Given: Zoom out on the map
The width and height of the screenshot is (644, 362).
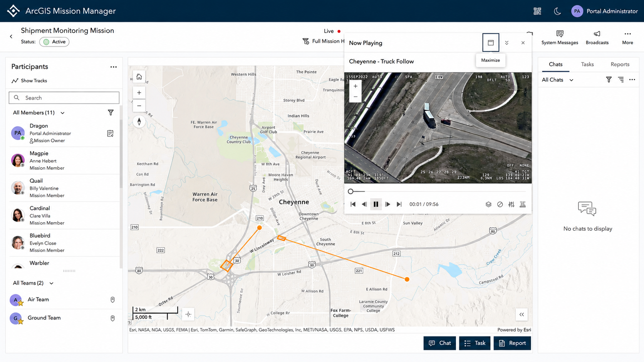Looking at the screenshot, I should point(139,106).
